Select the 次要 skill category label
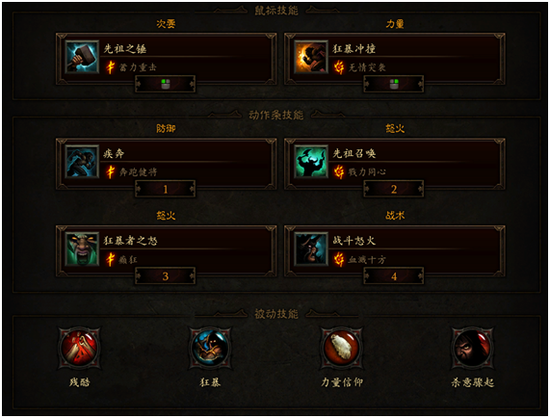Viewport: 550px width, 418px height. pyautogui.click(x=166, y=24)
